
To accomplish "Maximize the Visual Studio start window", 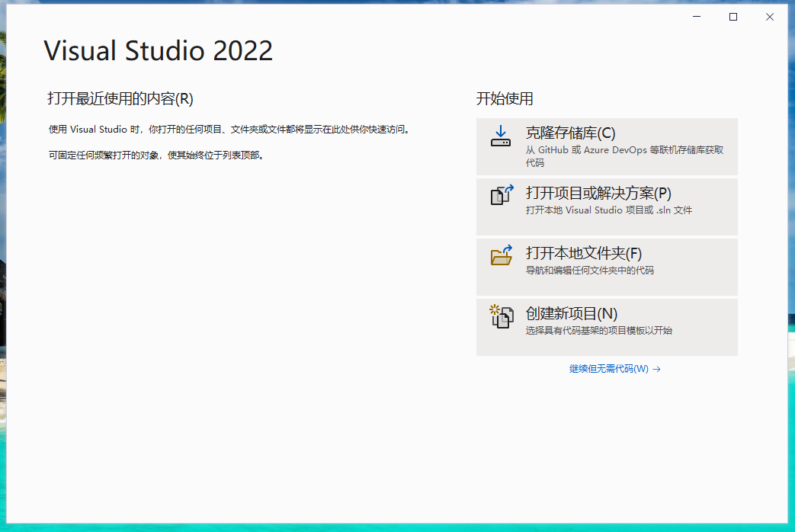I will [733, 17].
